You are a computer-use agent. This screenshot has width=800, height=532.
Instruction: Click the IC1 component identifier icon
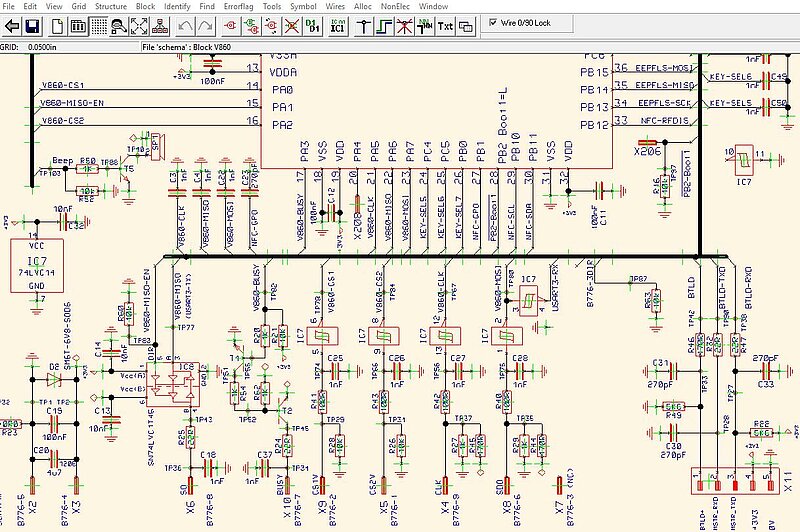338,26
